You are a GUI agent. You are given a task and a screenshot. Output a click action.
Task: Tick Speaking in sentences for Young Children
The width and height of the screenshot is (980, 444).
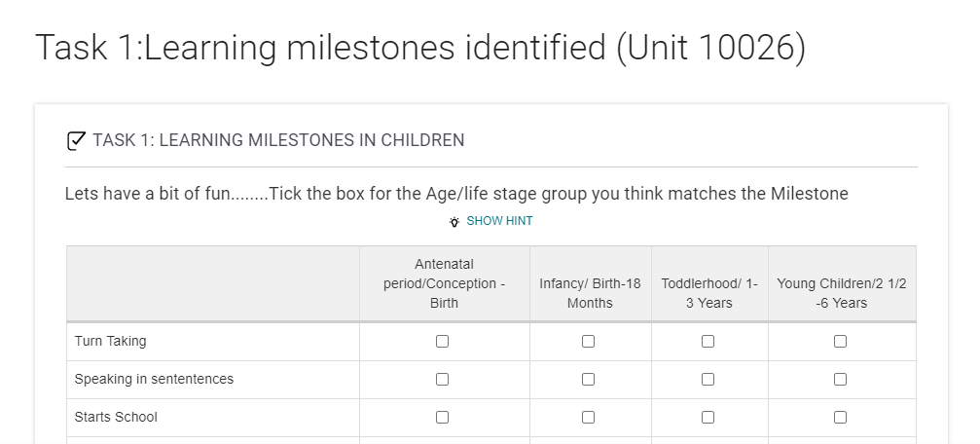pos(841,380)
